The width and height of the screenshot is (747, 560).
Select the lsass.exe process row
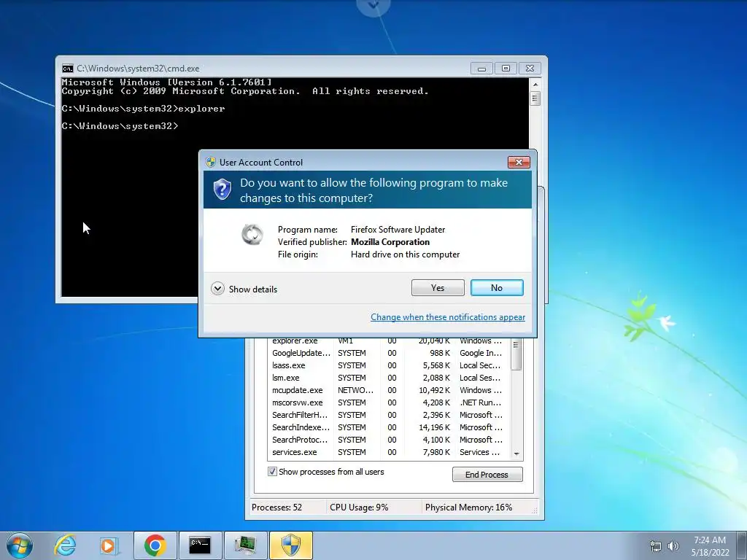pos(389,365)
